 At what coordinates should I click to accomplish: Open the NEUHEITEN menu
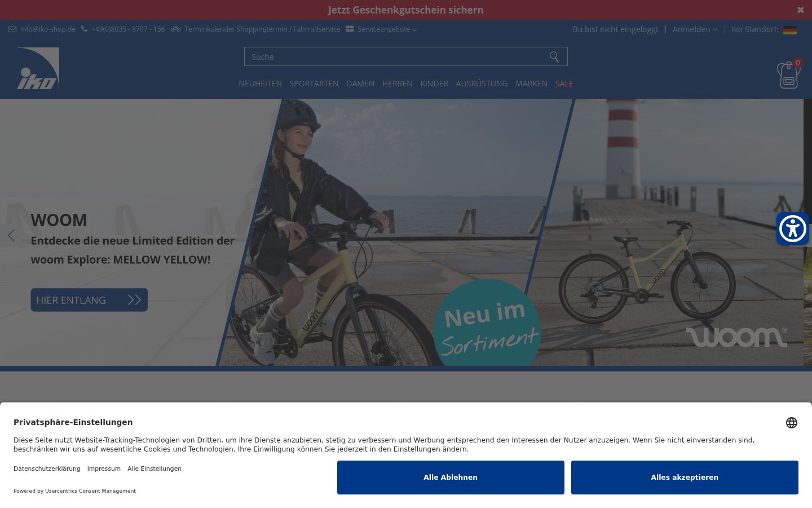coord(260,84)
